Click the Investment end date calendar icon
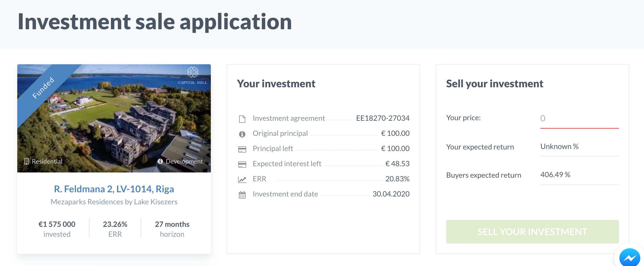Screen dimensions: 644x266 tap(242, 195)
